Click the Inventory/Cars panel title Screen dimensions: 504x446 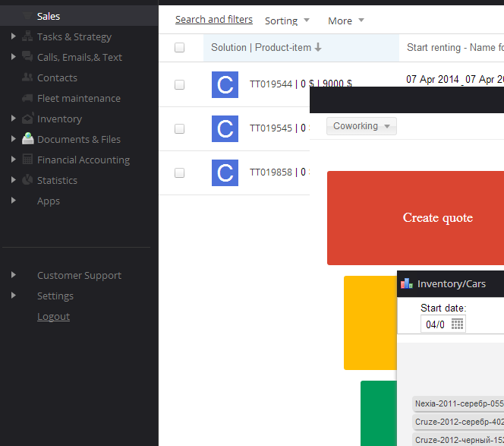452,284
